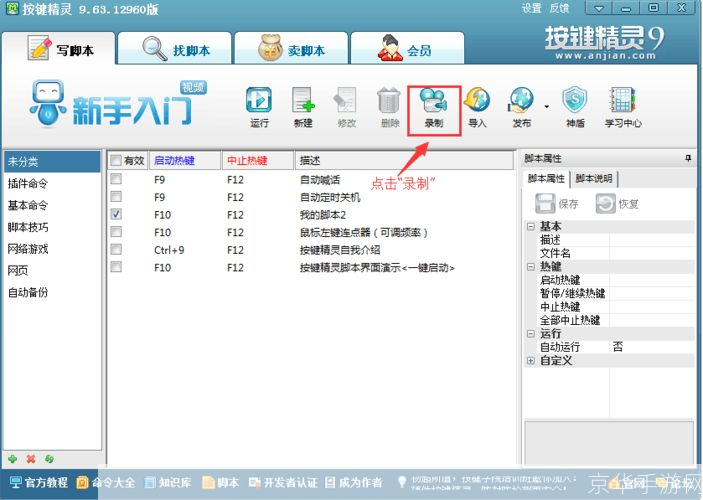Click the 启动热键 property value field
This screenshot has height=500, width=703.
tap(651, 280)
